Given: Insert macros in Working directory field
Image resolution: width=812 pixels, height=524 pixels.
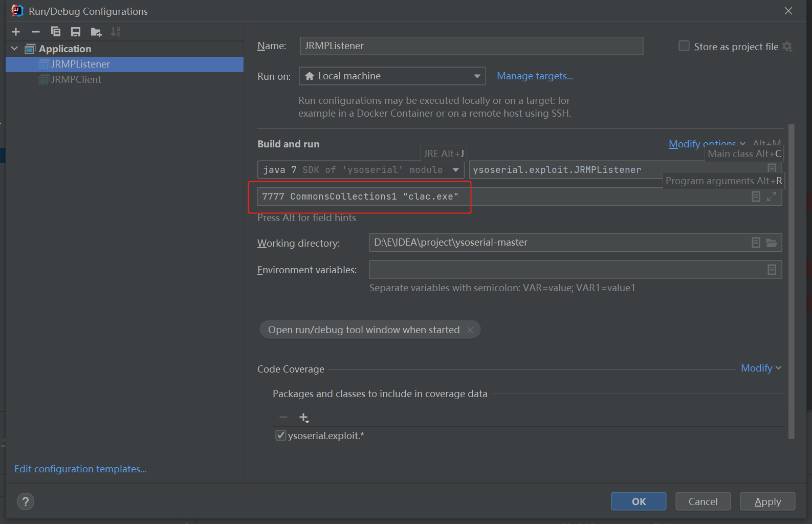Looking at the screenshot, I should tap(756, 243).
